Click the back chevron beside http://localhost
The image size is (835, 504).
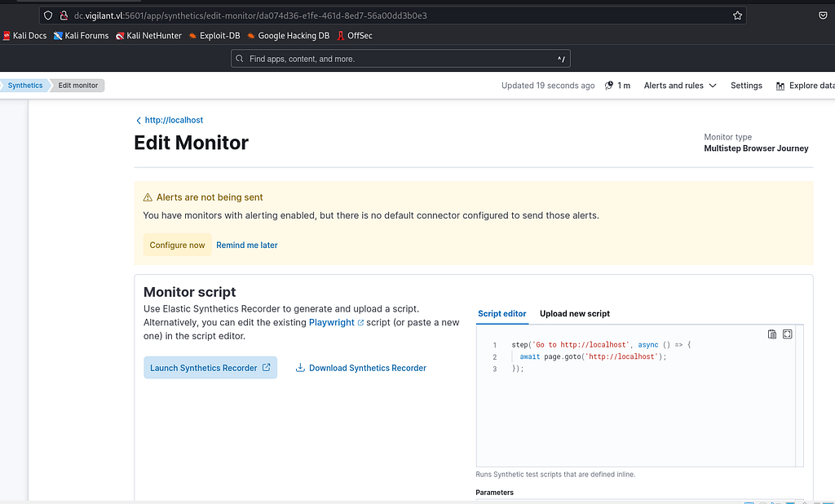(x=139, y=121)
